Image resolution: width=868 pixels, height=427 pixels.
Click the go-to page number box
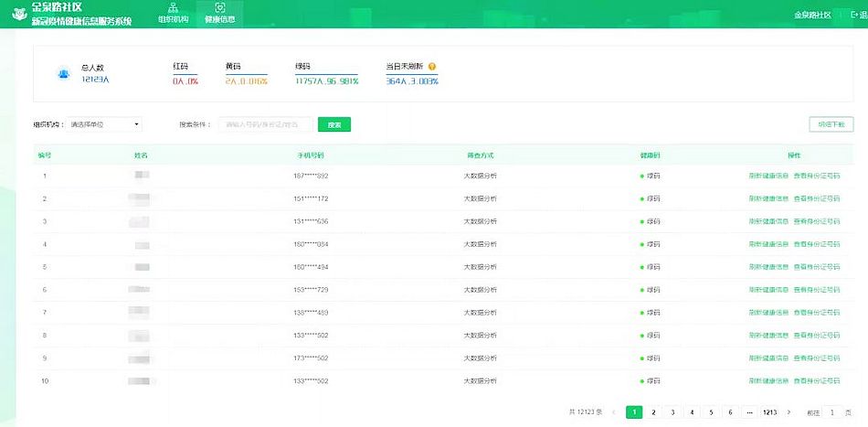(x=833, y=412)
